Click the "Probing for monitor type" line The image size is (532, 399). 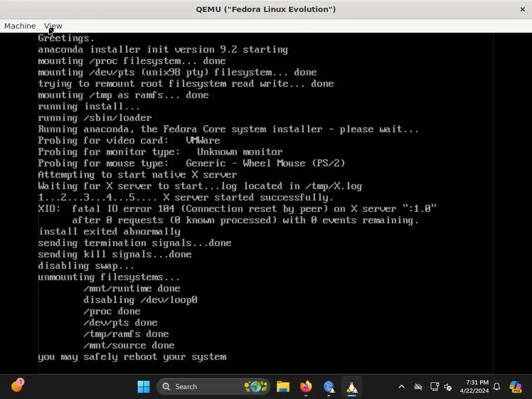pos(160,152)
